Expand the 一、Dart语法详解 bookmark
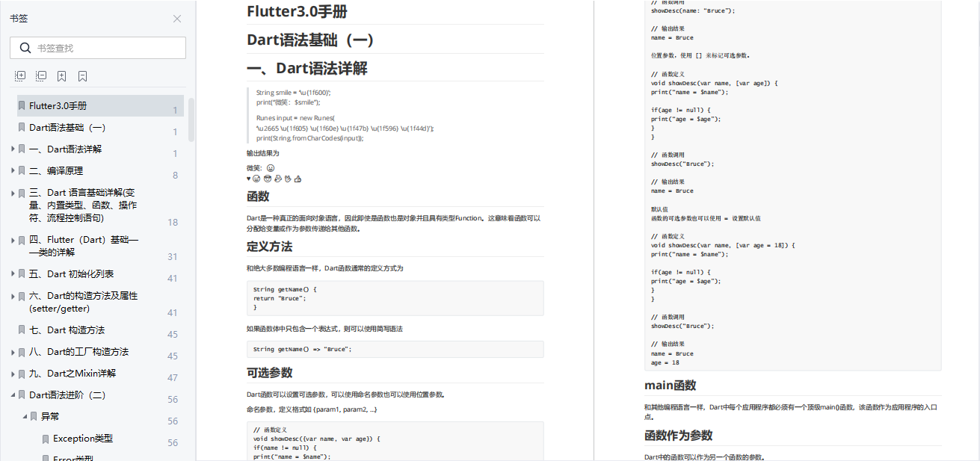This screenshot has height=461, width=980. pyautogui.click(x=13, y=149)
